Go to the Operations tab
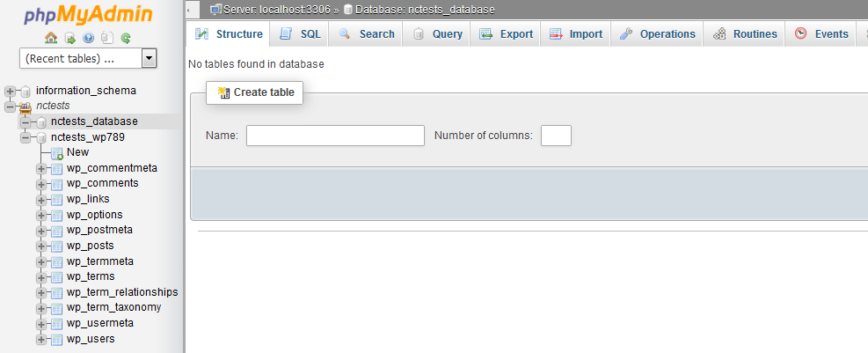868x353 pixels. coord(657,33)
